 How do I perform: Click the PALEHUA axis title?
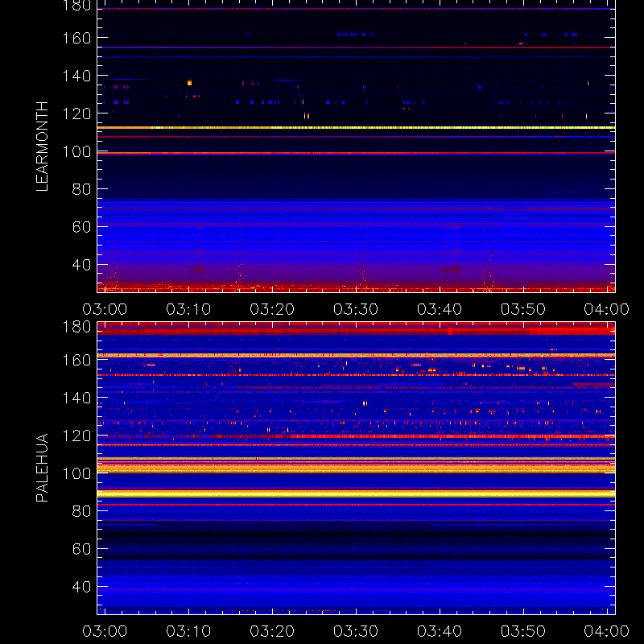click(x=42, y=468)
